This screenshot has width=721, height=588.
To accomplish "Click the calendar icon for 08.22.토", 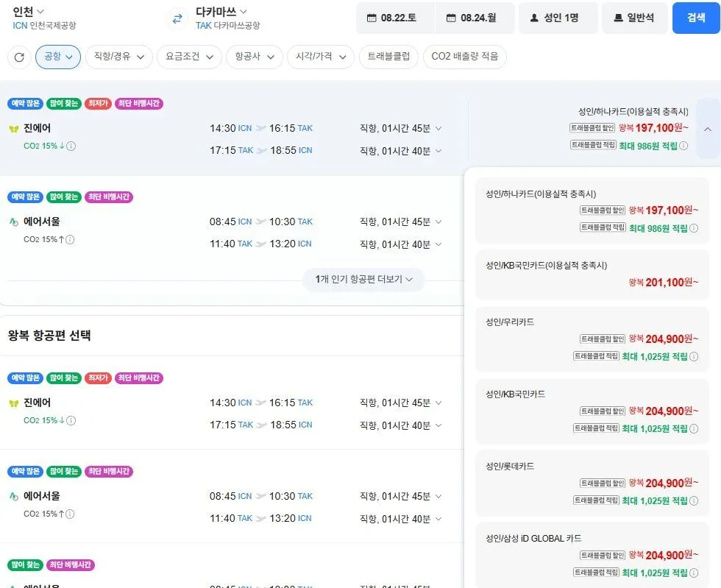I will pyautogui.click(x=372, y=18).
